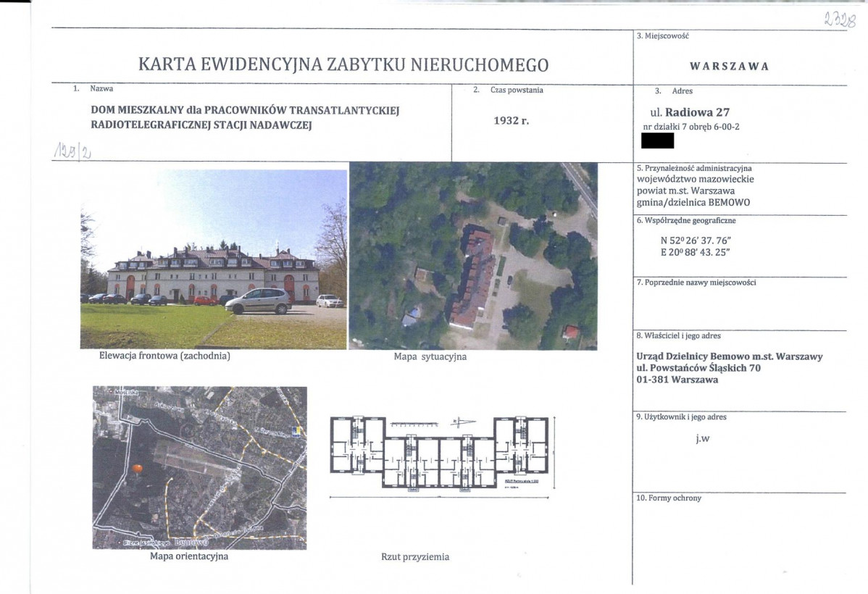Click the scale bar above floor plan

(x=414, y=424)
